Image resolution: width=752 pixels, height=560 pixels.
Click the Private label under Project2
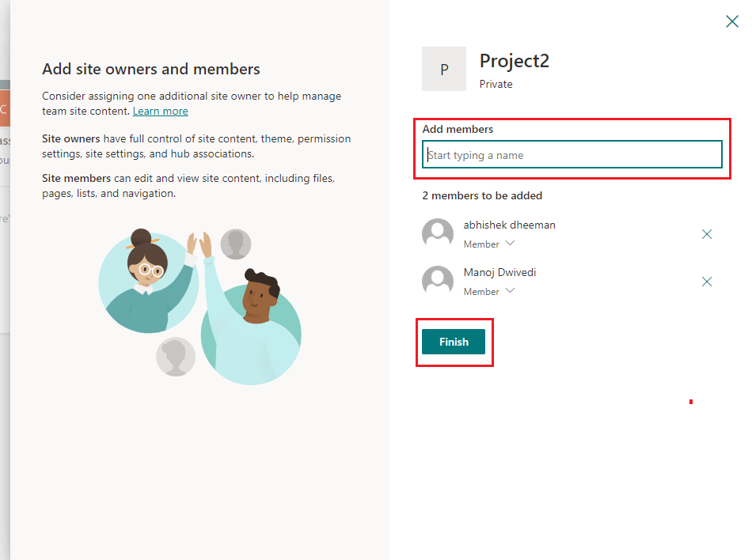(x=496, y=84)
